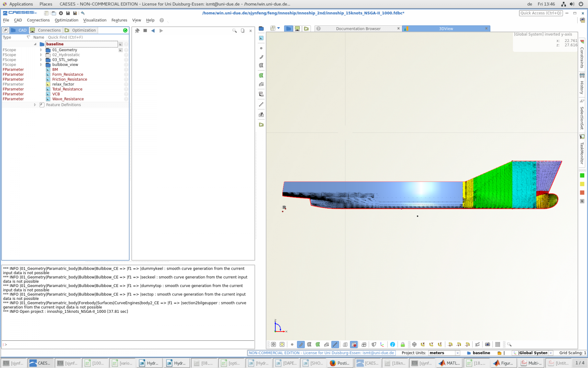Click the red-orange status square on the right edge
This screenshot has width=588, height=368.
[582, 192]
